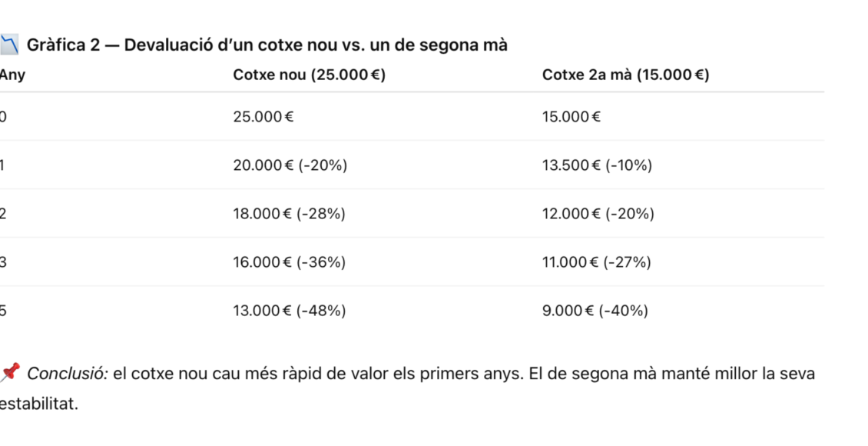
Task: Click the italic word "Conclusió:"
Action: [x=67, y=374]
